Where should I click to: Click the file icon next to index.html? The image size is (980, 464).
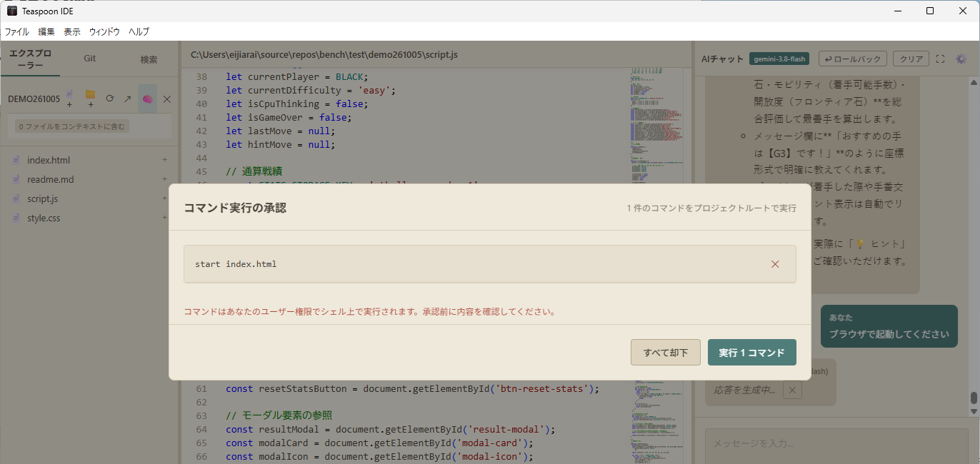point(16,160)
